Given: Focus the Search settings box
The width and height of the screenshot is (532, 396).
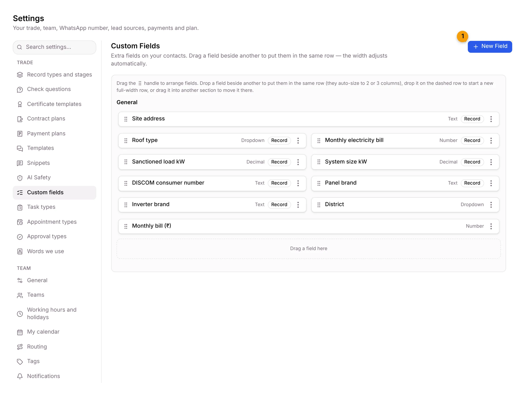Looking at the screenshot, I should point(55,47).
